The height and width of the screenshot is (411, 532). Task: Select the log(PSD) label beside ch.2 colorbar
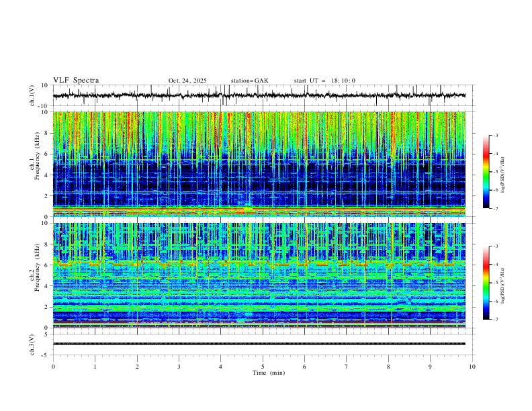[502, 286]
